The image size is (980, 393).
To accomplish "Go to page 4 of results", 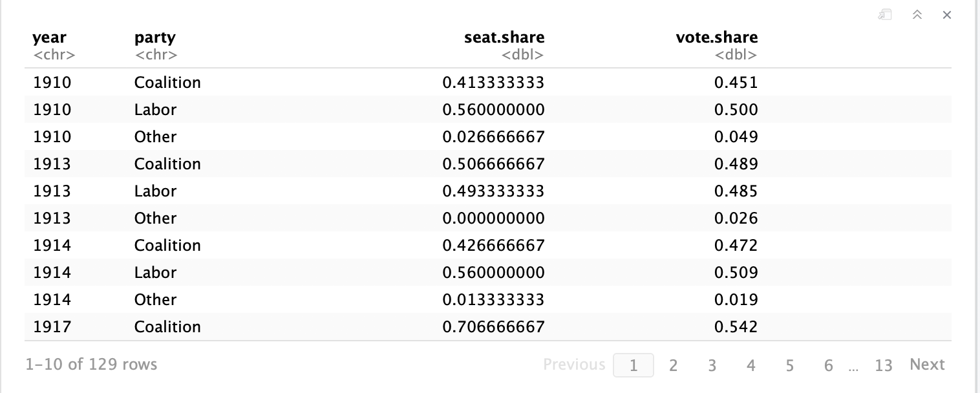I will 751,365.
